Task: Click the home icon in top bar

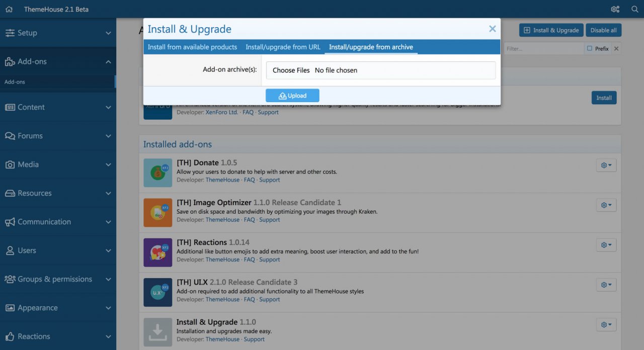Action: tap(9, 9)
